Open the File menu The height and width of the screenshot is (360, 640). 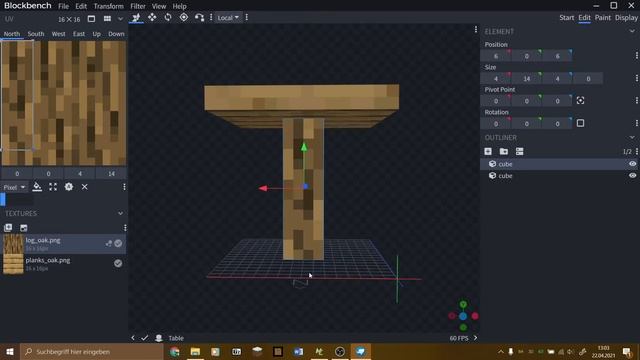tap(63, 6)
